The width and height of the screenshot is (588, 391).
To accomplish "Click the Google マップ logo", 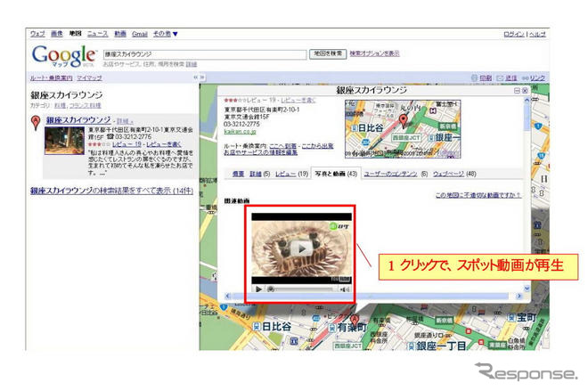I will pos(64,56).
